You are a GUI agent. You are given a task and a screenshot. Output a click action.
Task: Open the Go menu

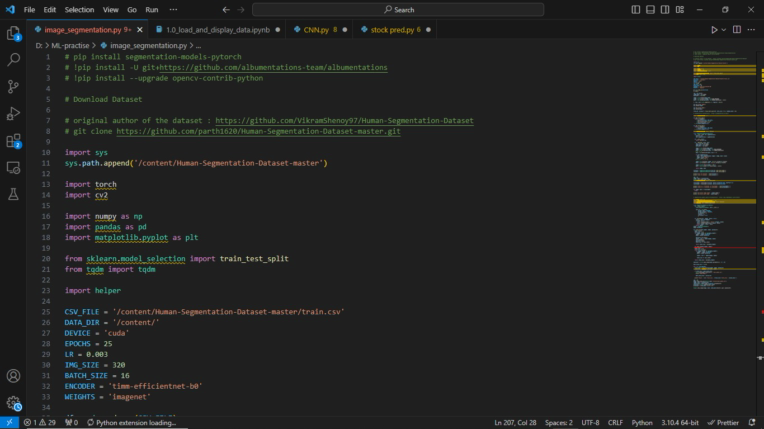132,9
